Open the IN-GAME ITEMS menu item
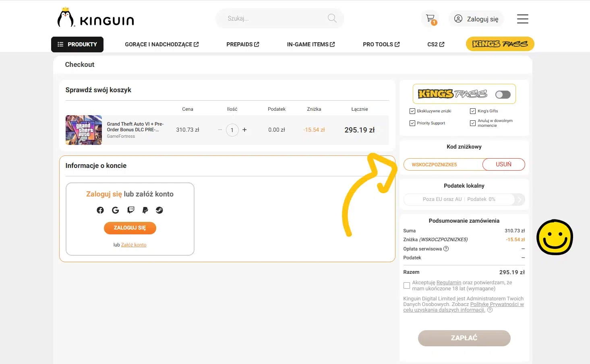590x364 pixels. [311, 44]
